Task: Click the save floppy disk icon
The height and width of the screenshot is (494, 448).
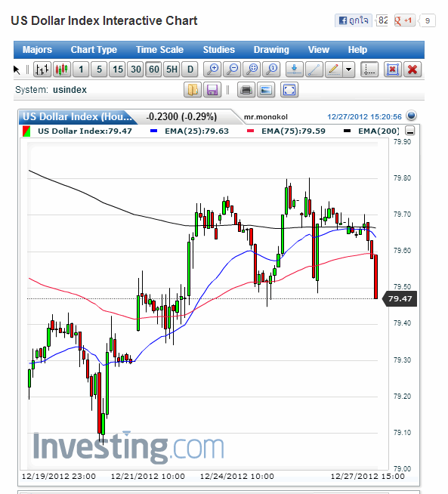Action: [x=212, y=90]
